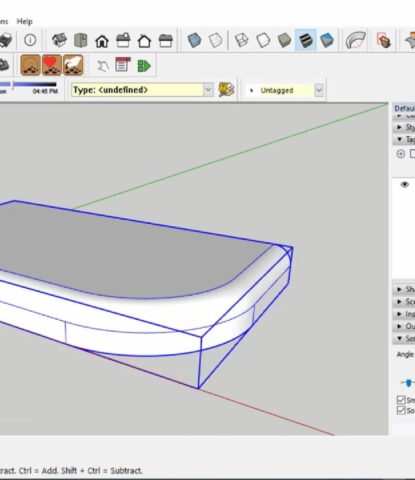Open the Type: <undefined> classification dropdown
This screenshot has height=480, width=415.
[208, 90]
